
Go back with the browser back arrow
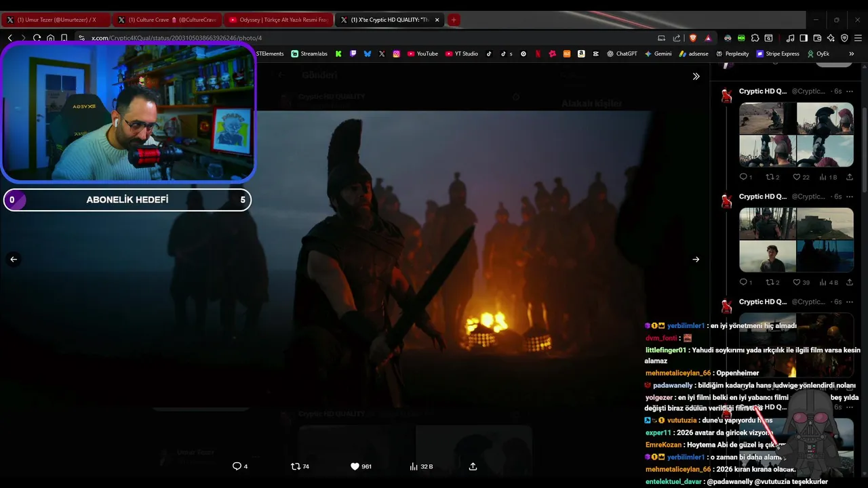tap(9, 38)
